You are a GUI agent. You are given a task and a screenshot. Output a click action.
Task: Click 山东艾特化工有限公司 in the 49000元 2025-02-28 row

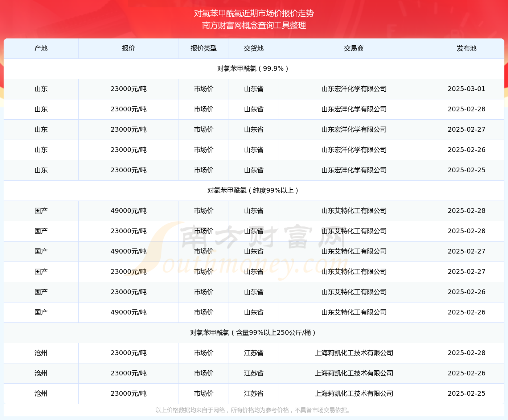tap(354, 211)
